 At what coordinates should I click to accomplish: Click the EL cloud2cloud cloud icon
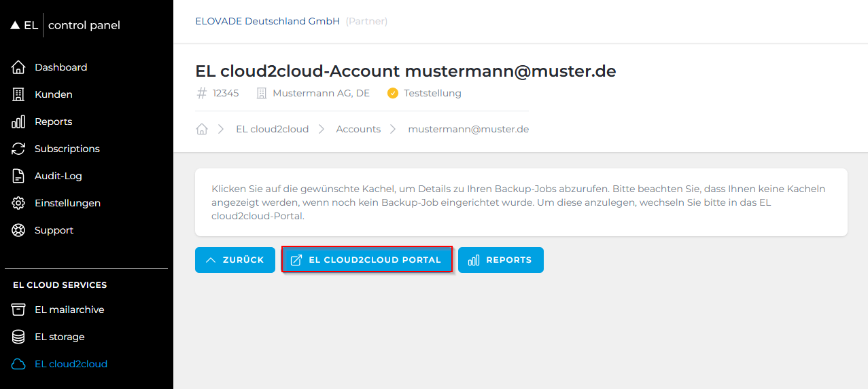(19, 364)
